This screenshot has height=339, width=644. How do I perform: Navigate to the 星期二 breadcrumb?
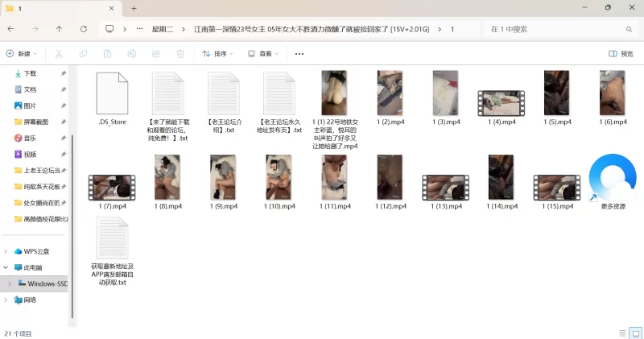pos(163,29)
